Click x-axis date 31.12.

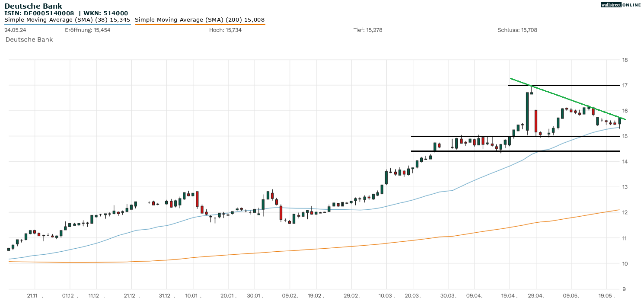166,295
